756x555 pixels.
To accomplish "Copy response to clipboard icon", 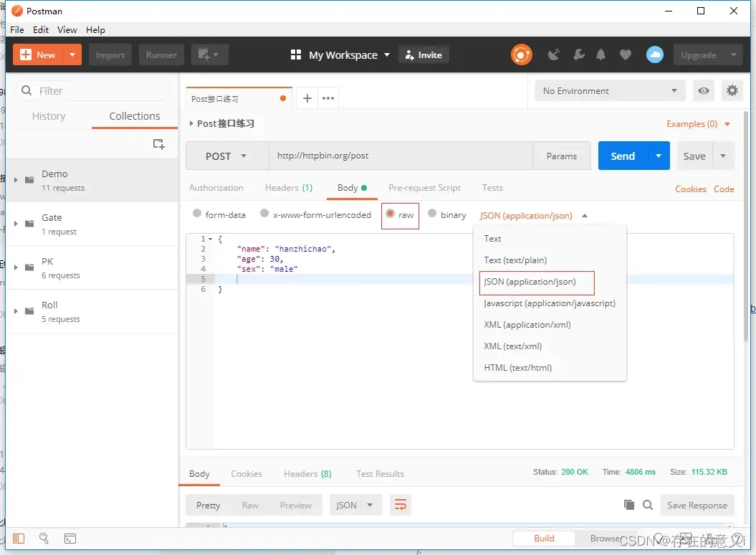I will 628,505.
